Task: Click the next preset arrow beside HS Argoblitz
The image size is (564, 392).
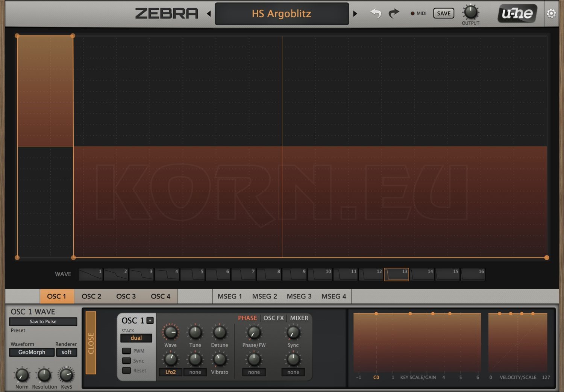Action: click(355, 13)
